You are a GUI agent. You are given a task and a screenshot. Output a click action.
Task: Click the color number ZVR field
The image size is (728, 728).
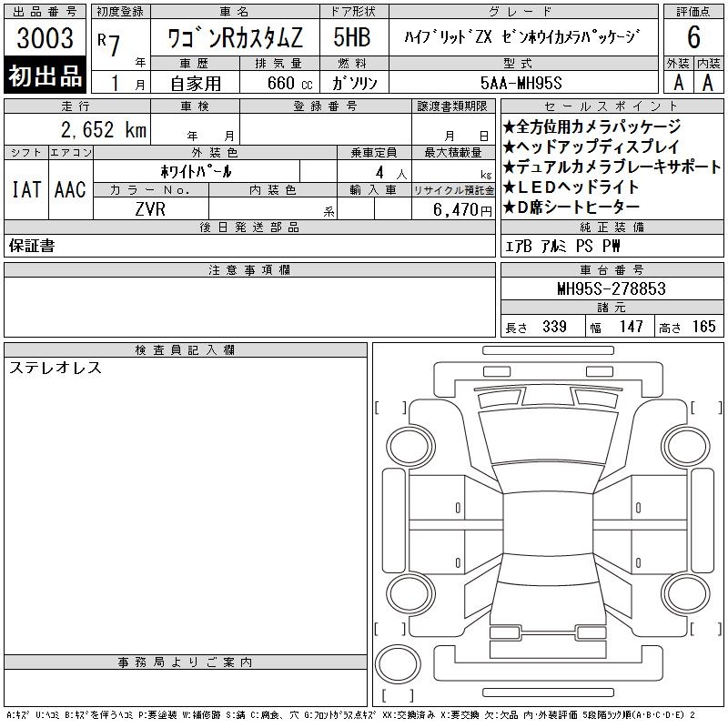150,208
